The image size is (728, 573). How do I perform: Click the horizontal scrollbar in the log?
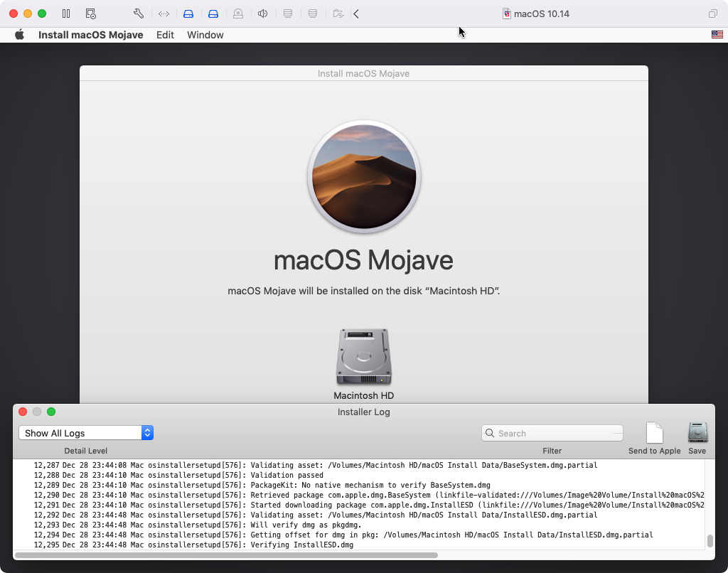click(227, 555)
